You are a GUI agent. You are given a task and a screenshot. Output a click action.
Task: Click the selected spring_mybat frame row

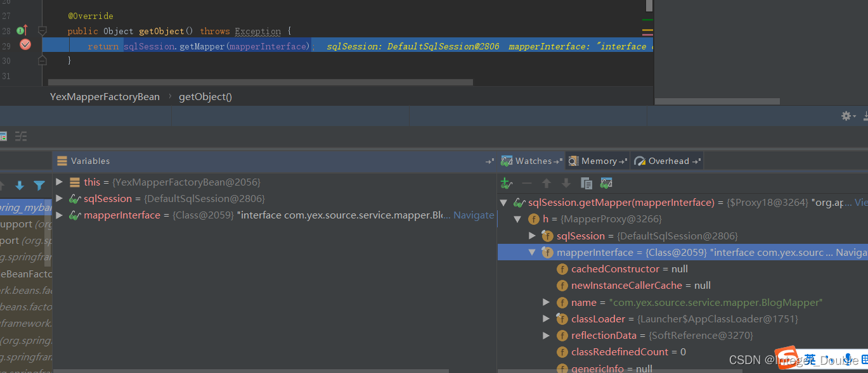click(26, 208)
